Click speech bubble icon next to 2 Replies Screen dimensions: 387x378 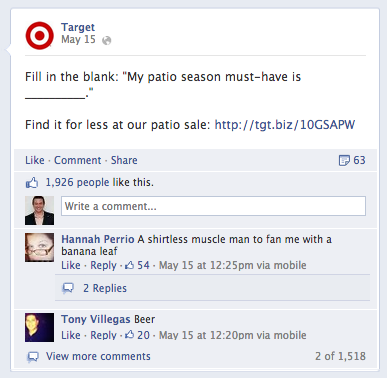(68, 288)
